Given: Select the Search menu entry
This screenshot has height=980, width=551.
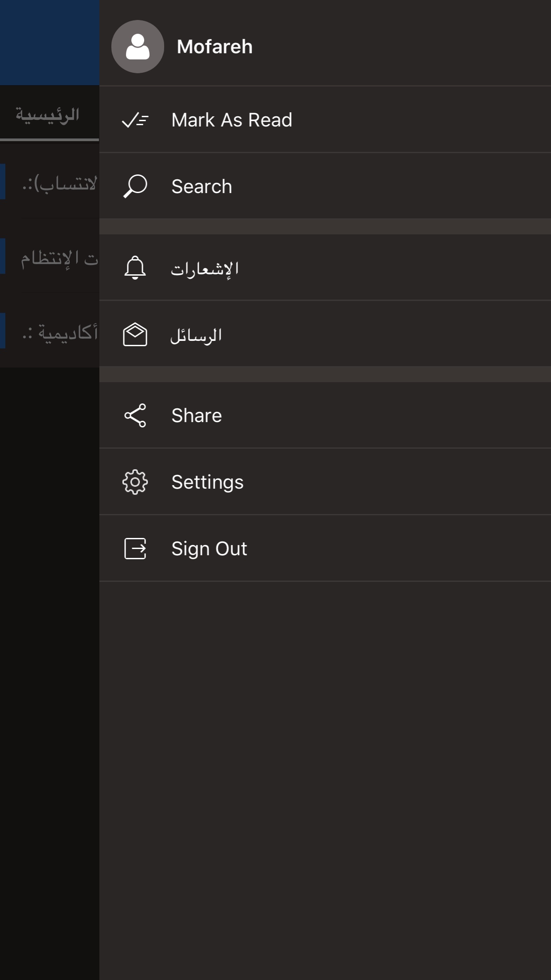Looking at the screenshot, I should coord(325,186).
